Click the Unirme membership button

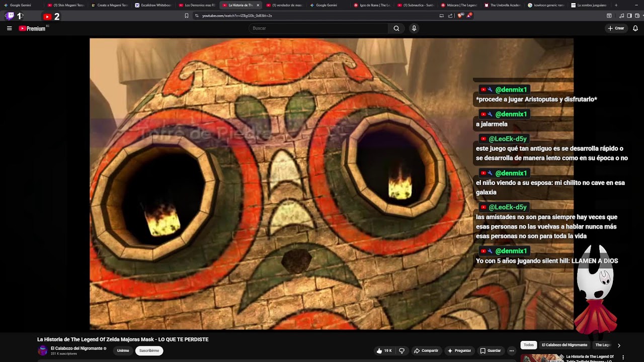(123, 350)
